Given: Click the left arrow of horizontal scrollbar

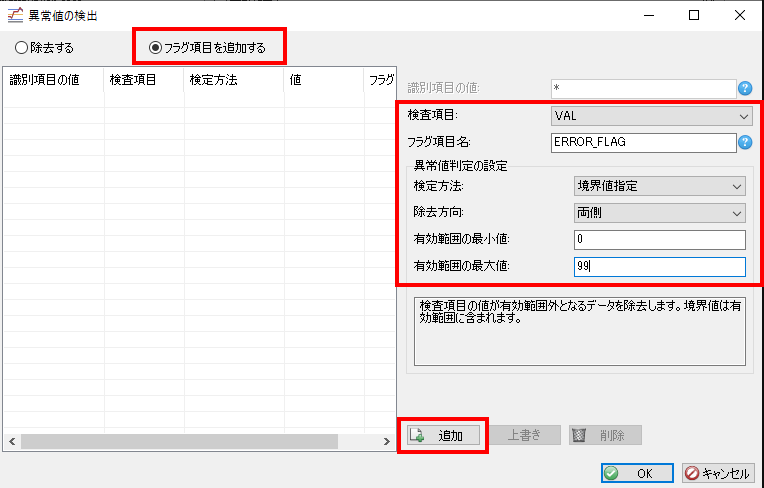Looking at the screenshot, I should [12, 442].
